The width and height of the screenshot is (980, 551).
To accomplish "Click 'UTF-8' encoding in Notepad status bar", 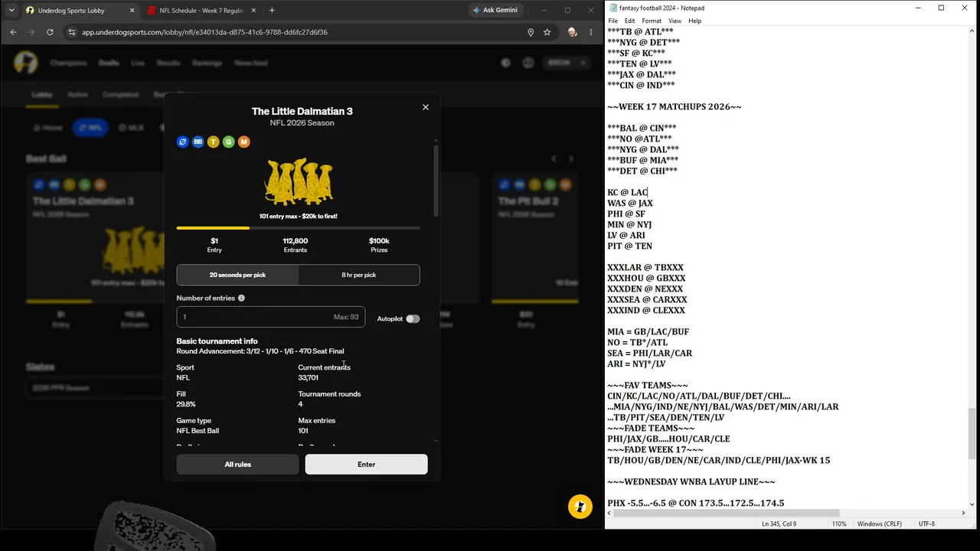I will click(x=926, y=524).
